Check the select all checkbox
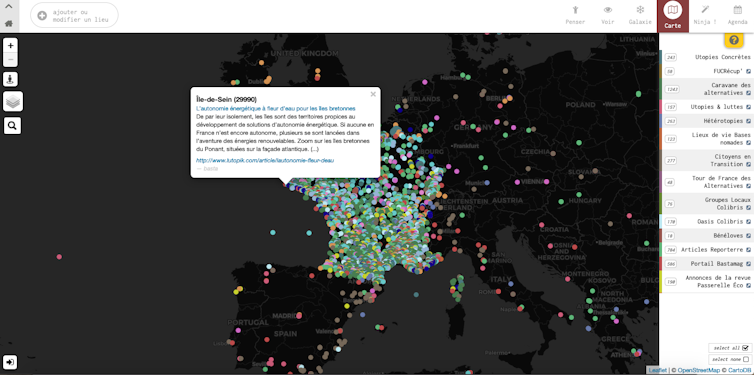The image size is (754, 375). pyautogui.click(x=745, y=348)
